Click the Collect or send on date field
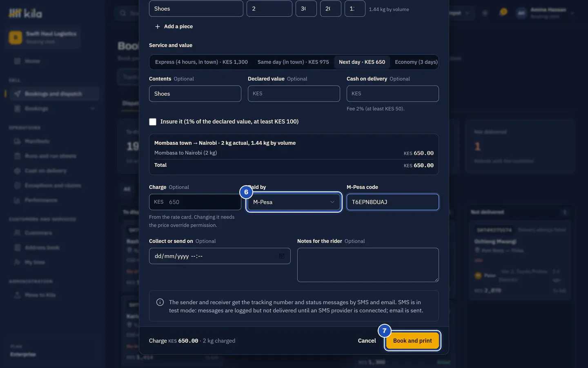This screenshot has height=368, width=588. coord(220,256)
